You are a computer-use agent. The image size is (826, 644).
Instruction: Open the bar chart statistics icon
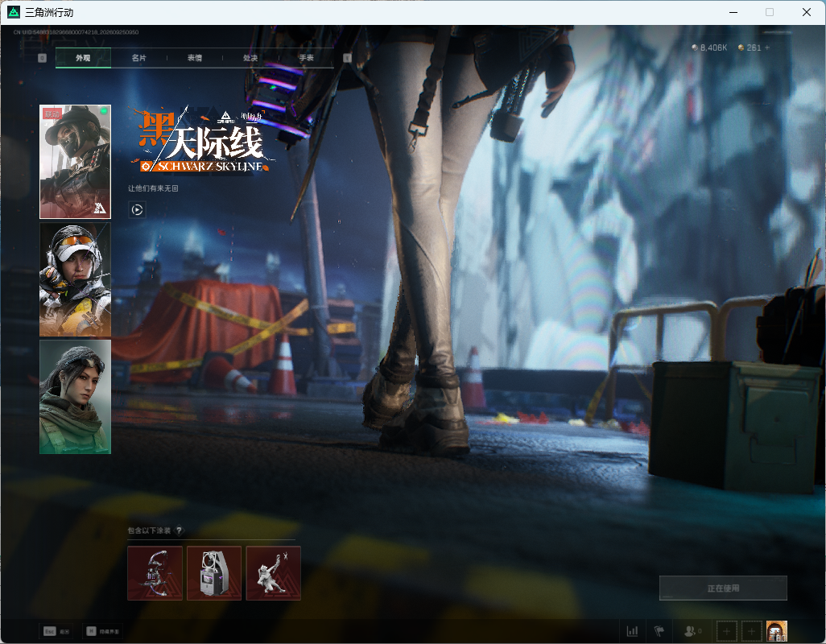tap(632, 631)
